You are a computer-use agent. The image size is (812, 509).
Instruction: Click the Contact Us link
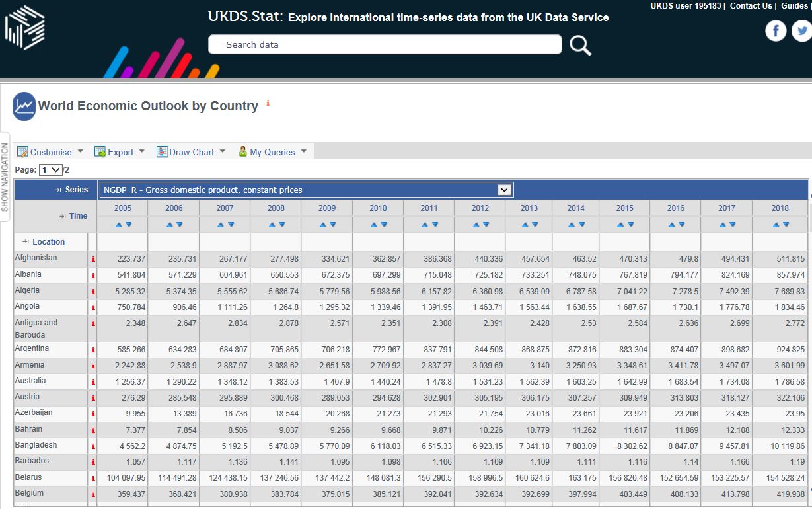pos(751,6)
